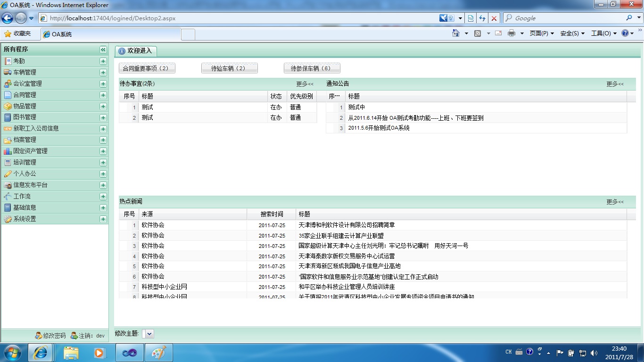644x362 pixels.
Task: Click the 新职工入公司信息 icon
Action: [x=8, y=128]
